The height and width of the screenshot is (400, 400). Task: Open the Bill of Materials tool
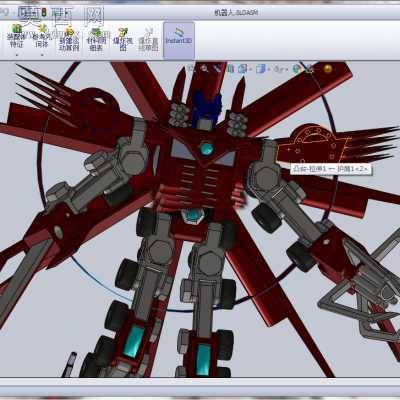97,39
